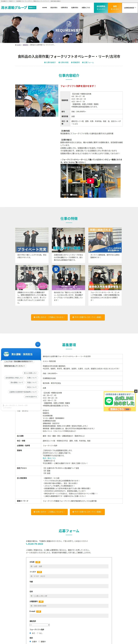The height and width of the screenshot is (644, 138).
Task: Click the HOME breadcrumb link
Action: (x=19, y=45)
